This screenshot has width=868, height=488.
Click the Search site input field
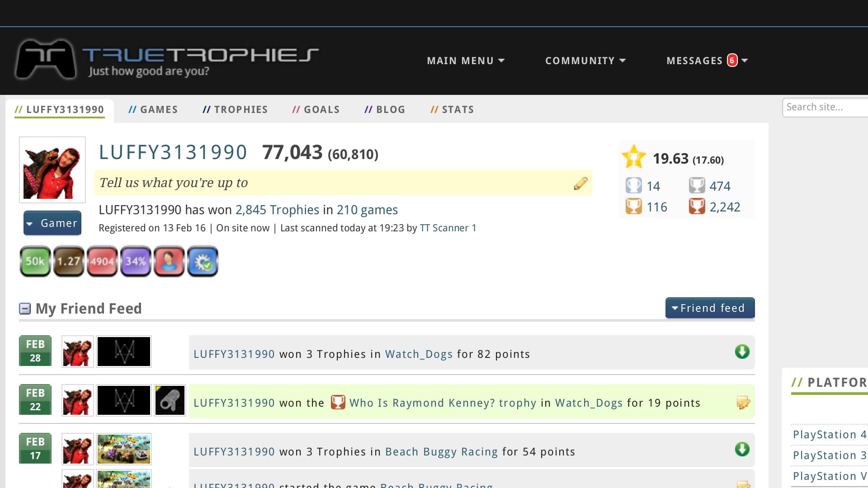point(826,108)
